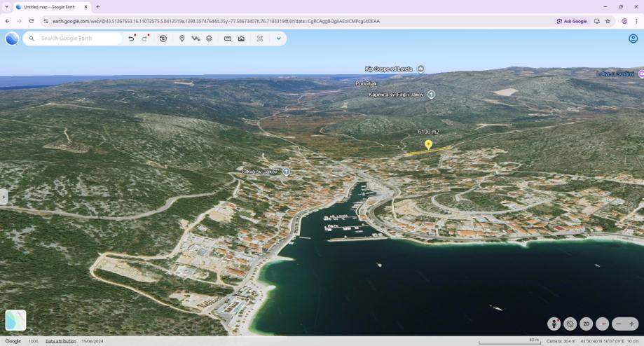Open the Crkva sv. Jakov church marker
The width and height of the screenshot is (644, 346).
tap(287, 172)
